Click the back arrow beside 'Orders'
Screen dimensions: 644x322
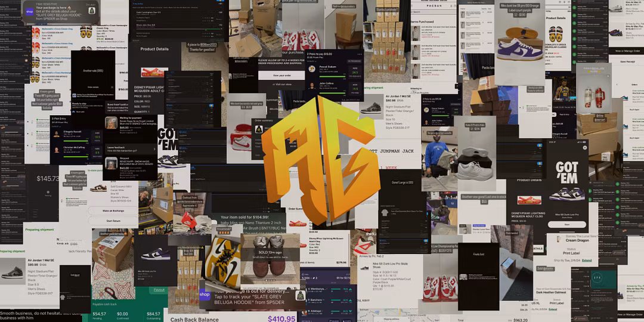coord(617,84)
